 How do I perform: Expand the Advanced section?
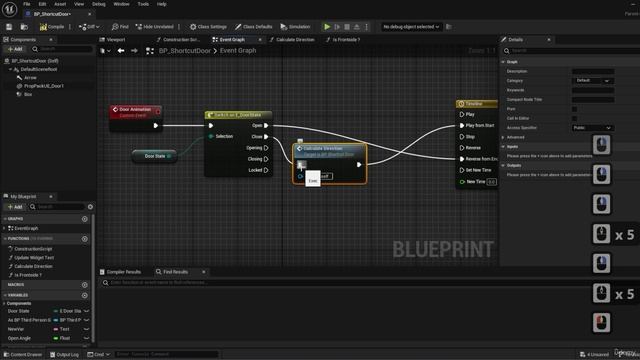point(503,138)
